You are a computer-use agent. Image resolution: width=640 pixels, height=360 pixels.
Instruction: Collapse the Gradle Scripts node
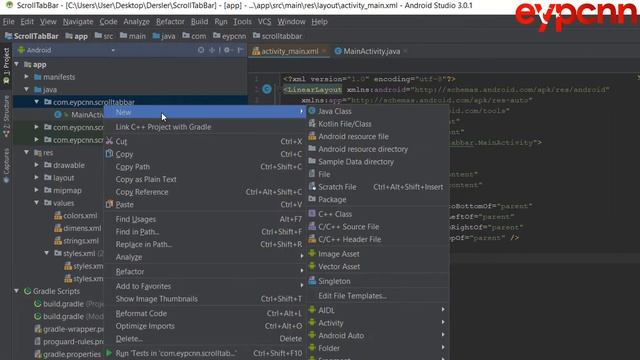(x=17, y=291)
